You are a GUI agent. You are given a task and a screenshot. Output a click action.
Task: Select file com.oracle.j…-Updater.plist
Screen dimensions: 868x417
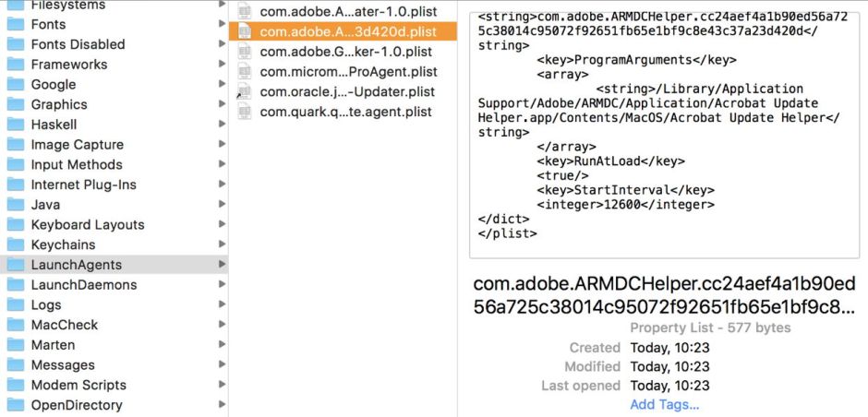pyautogui.click(x=347, y=92)
